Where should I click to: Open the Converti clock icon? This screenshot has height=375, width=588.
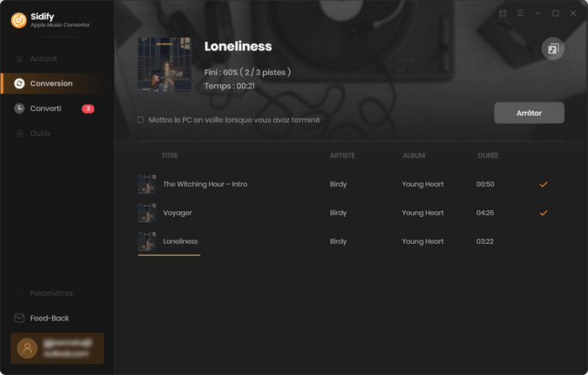click(19, 108)
